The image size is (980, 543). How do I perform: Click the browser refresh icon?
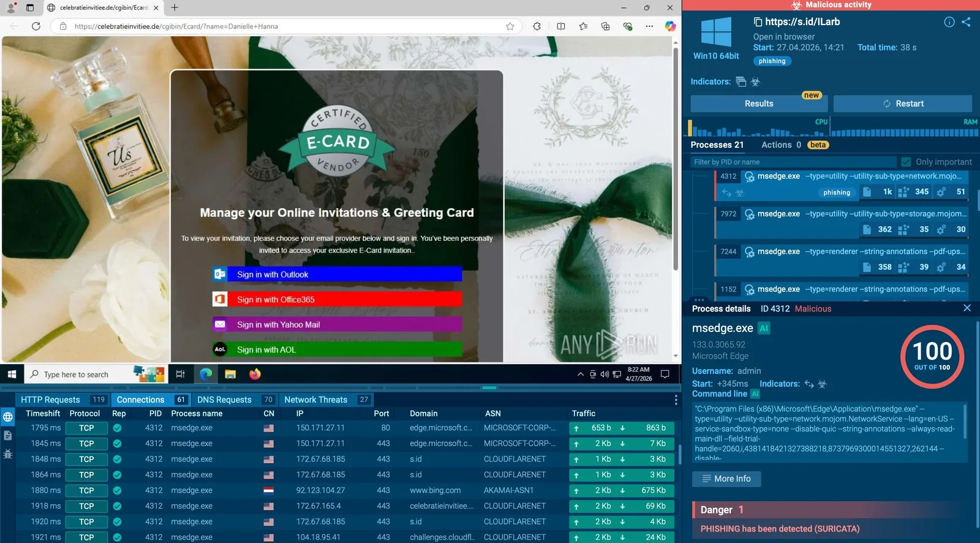pos(36,26)
